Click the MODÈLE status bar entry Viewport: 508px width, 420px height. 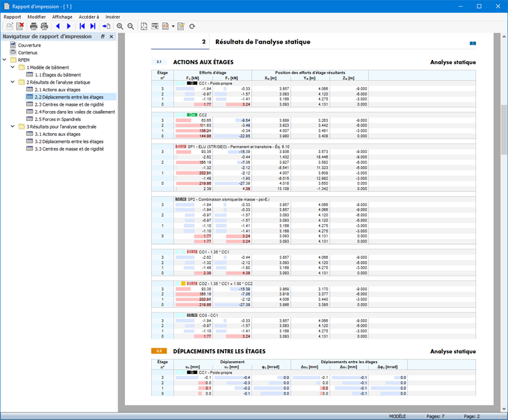[x=397, y=416]
